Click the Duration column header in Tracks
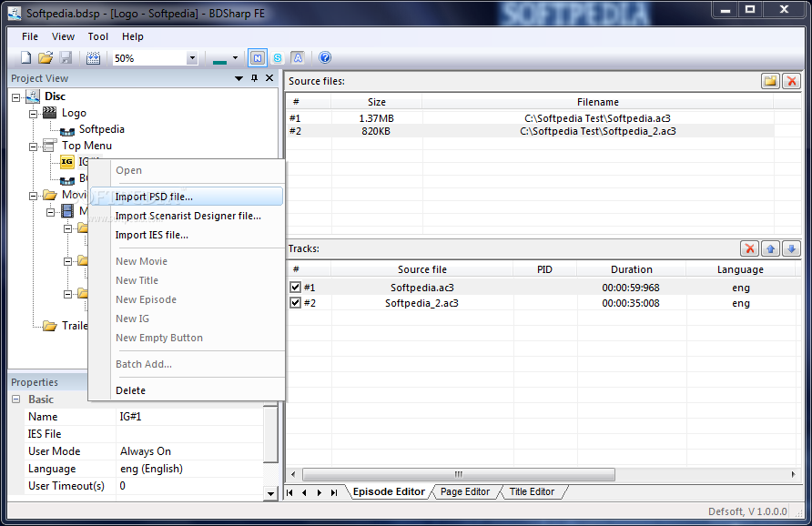This screenshot has height=526, width=812. click(x=631, y=269)
